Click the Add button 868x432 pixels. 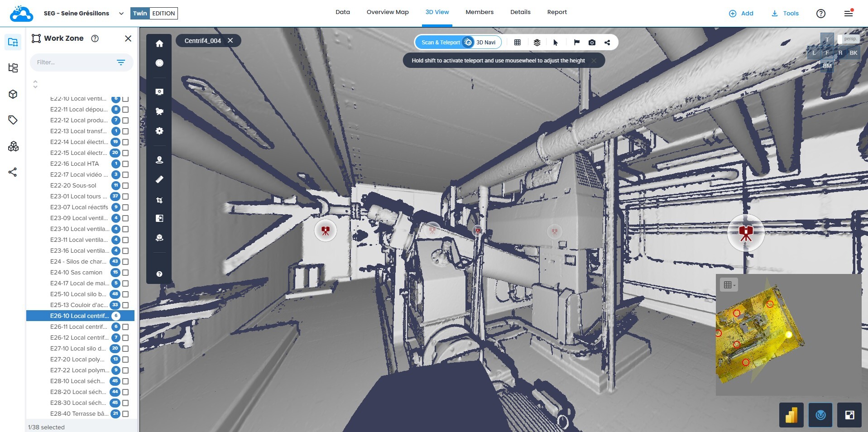741,14
